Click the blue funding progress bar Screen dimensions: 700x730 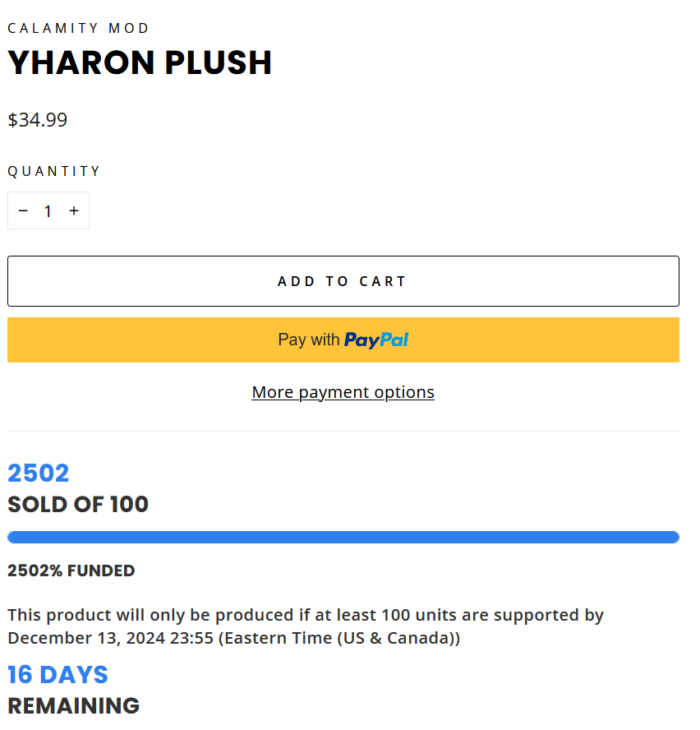pos(343,538)
